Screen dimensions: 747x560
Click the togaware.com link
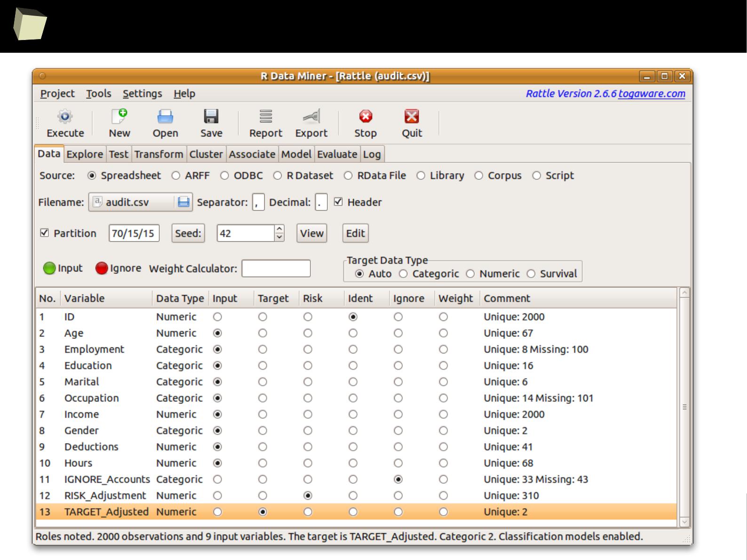pos(652,94)
